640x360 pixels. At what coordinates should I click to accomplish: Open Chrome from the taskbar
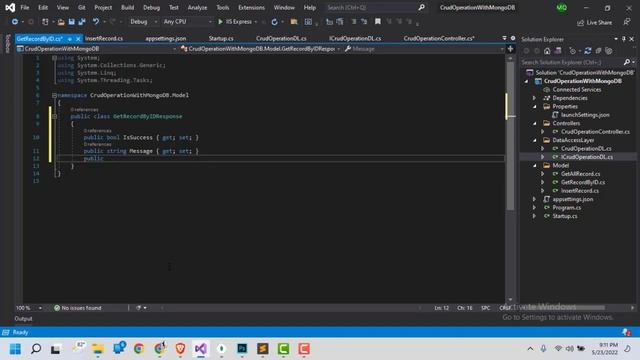point(139,349)
